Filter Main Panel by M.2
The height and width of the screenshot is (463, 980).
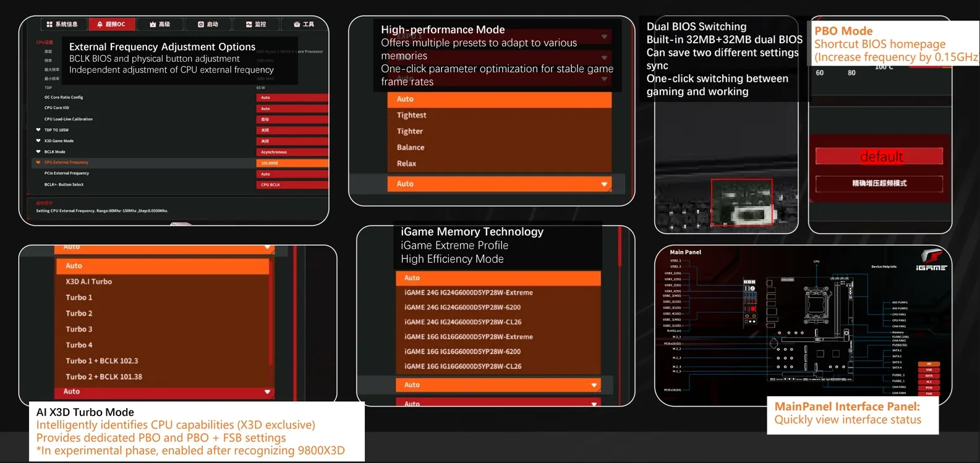tap(929, 382)
